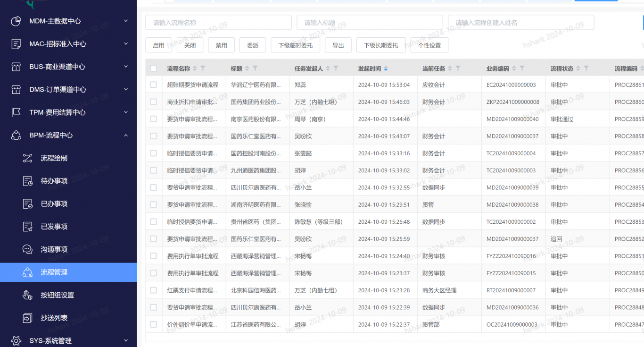Check the row checkbox for RT20241009000007
Image resolution: width=644 pixels, height=347 pixels.
pyautogui.click(x=153, y=290)
